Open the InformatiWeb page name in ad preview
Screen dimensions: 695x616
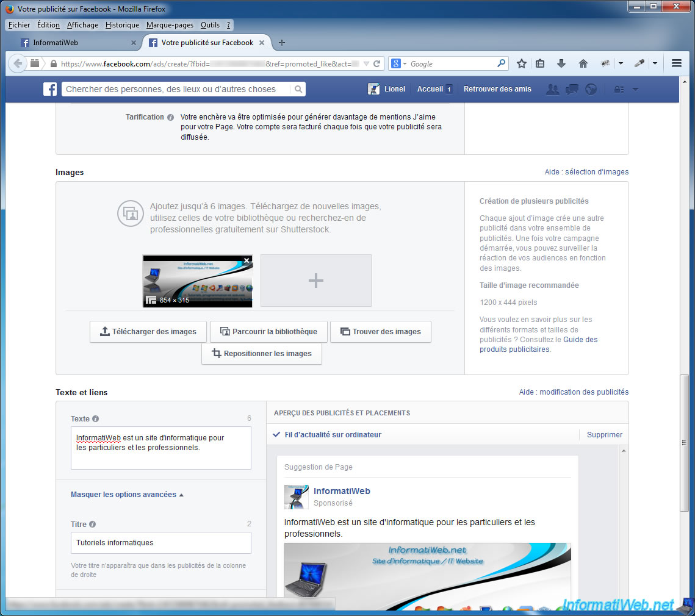[x=342, y=491]
